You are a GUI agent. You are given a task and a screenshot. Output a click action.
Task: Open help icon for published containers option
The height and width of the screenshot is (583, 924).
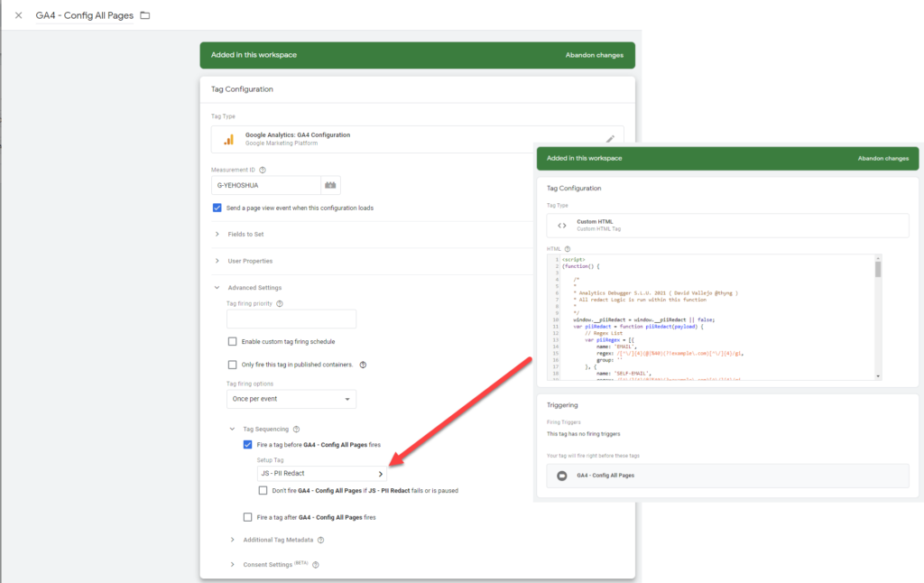coord(363,365)
